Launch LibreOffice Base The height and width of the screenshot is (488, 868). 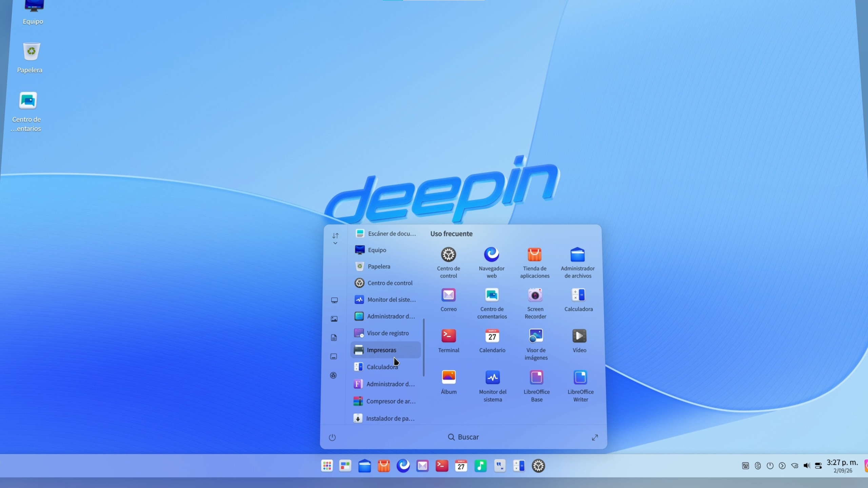(536, 386)
